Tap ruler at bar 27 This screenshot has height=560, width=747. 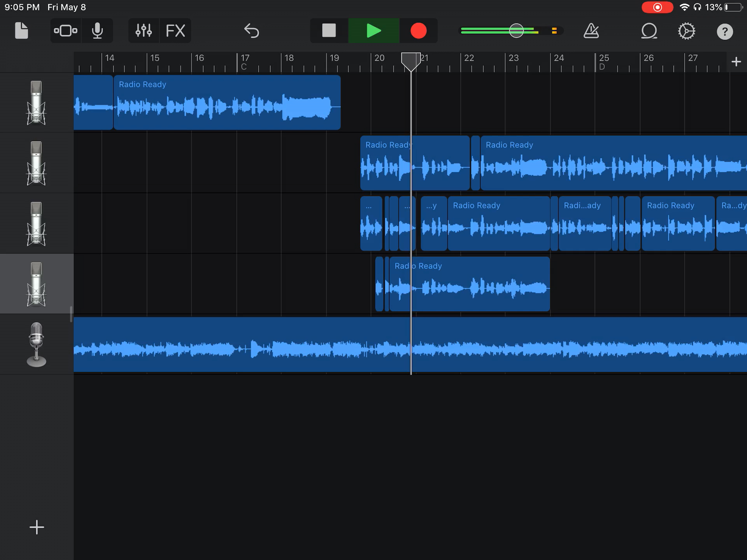pyautogui.click(x=693, y=58)
